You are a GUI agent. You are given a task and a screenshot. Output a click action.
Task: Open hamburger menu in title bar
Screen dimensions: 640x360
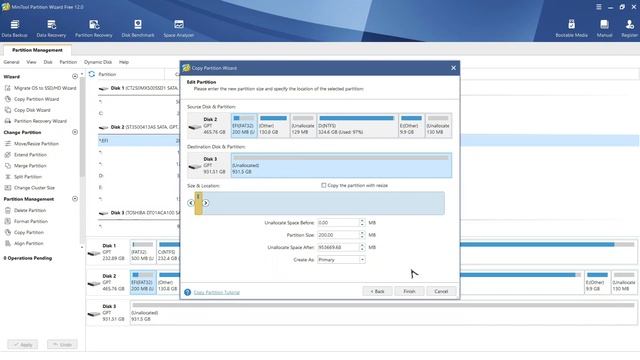[598, 7]
